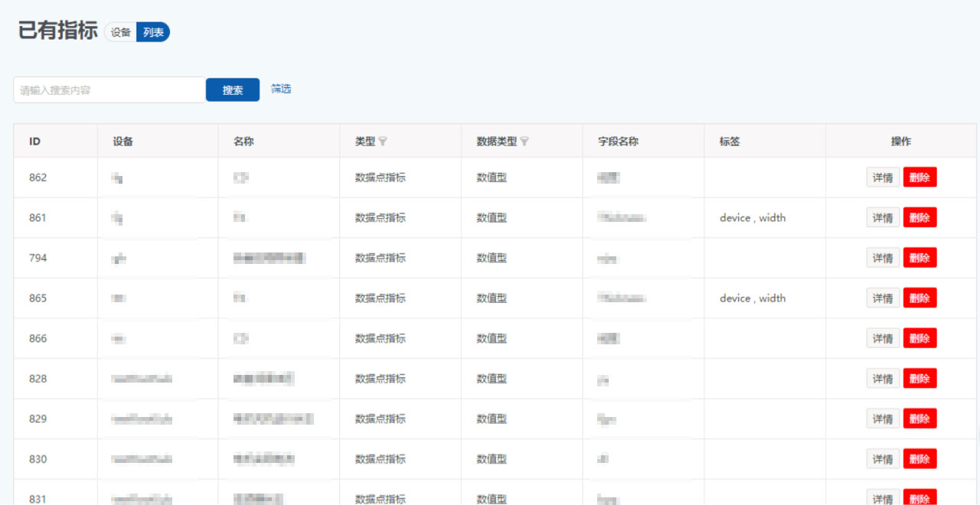
Task: Delete the row with ID 866
Action: coord(920,338)
